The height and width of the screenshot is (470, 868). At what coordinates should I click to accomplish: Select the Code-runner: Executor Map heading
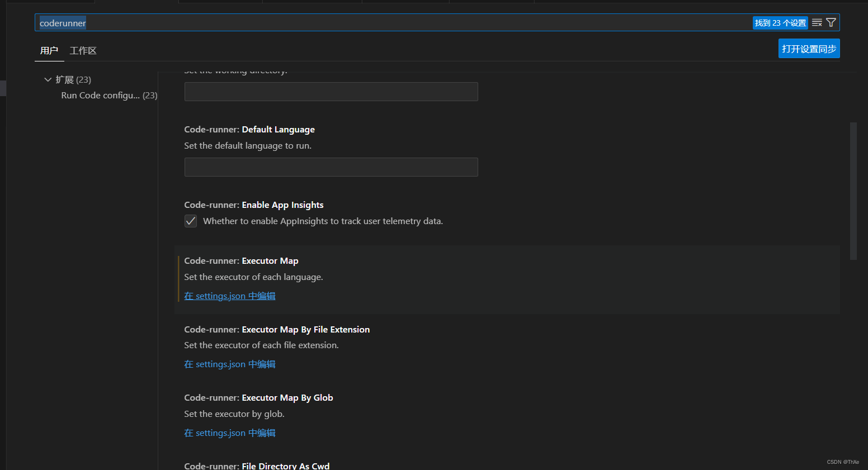point(241,261)
